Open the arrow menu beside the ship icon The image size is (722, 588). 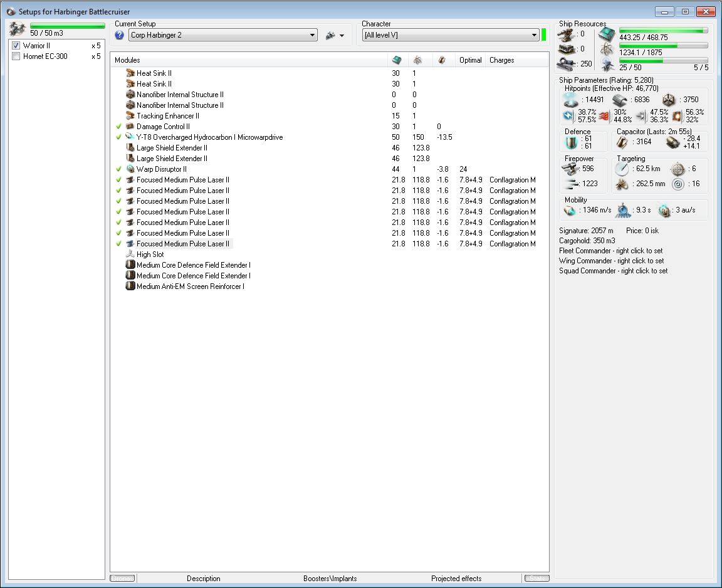(x=342, y=36)
